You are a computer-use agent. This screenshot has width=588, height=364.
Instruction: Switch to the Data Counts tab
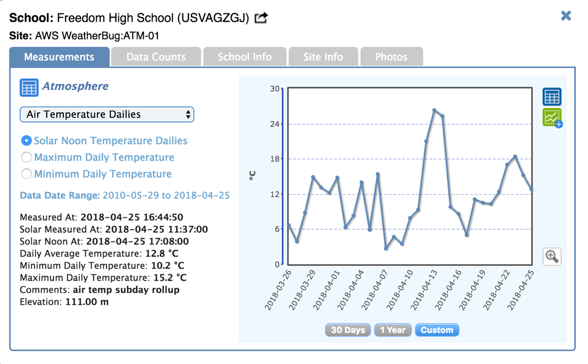pyautogui.click(x=156, y=57)
